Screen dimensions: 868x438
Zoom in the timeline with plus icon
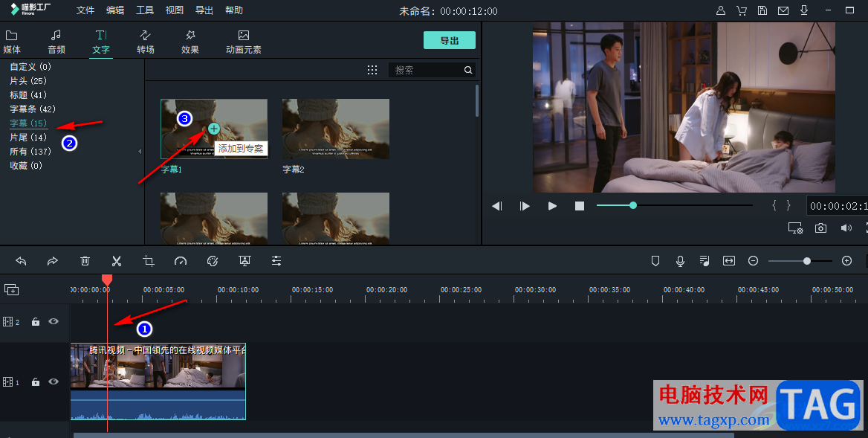click(846, 261)
